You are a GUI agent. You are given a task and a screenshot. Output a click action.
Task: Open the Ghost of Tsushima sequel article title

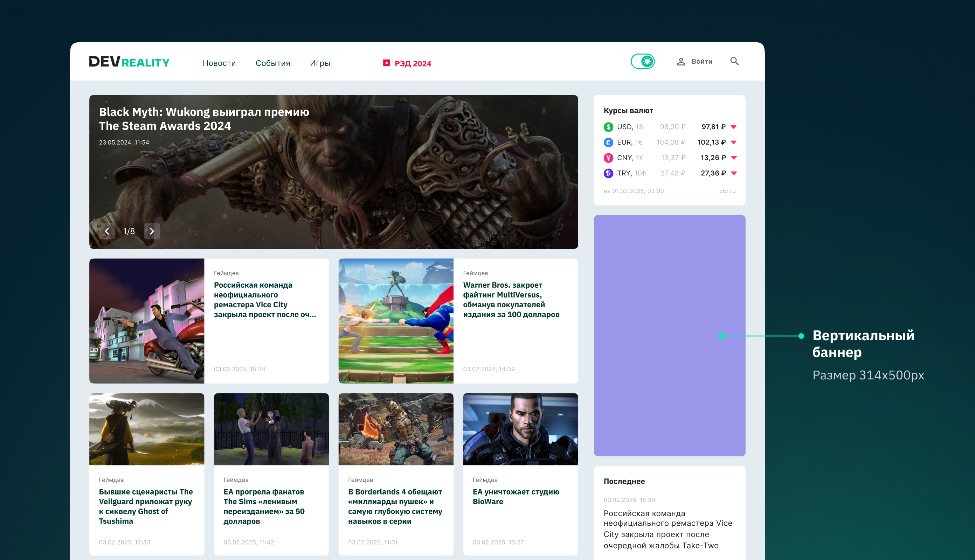point(145,506)
